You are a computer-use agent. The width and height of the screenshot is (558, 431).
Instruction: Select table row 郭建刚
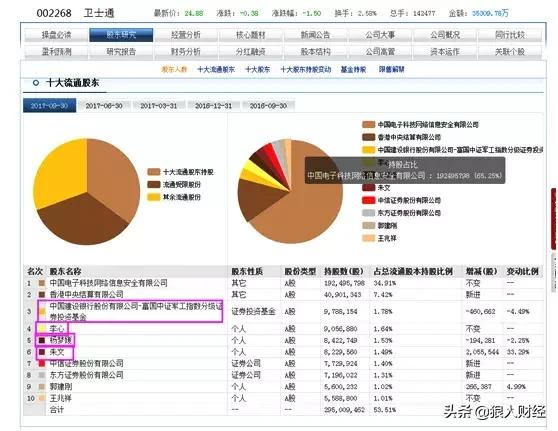(x=284, y=387)
